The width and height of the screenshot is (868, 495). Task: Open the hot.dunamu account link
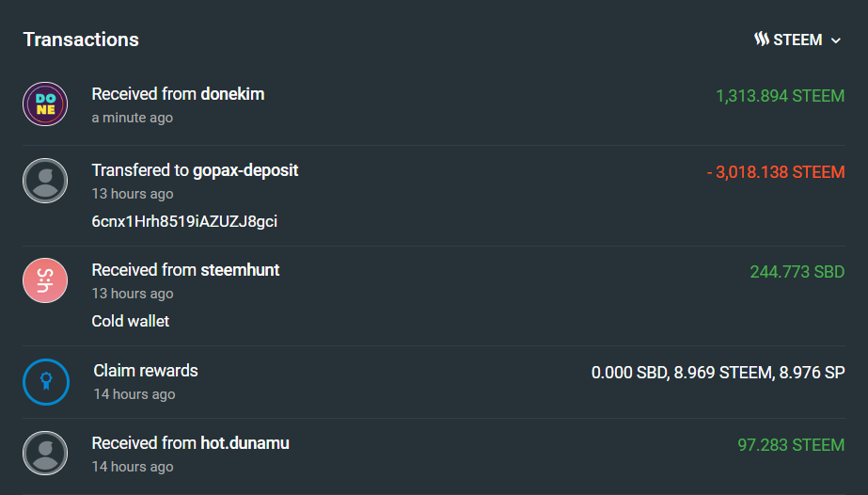tap(245, 443)
